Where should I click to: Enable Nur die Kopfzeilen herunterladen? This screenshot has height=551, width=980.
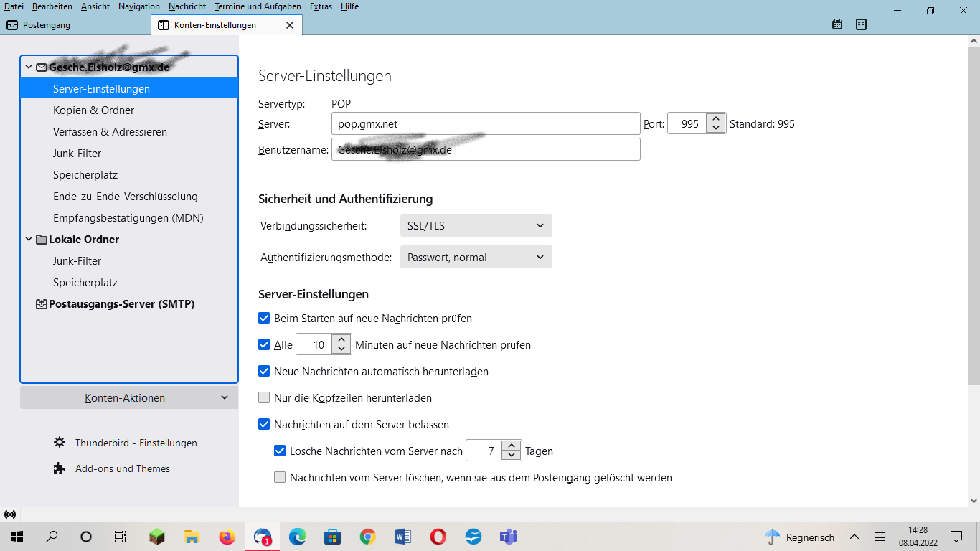pyautogui.click(x=264, y=397)
